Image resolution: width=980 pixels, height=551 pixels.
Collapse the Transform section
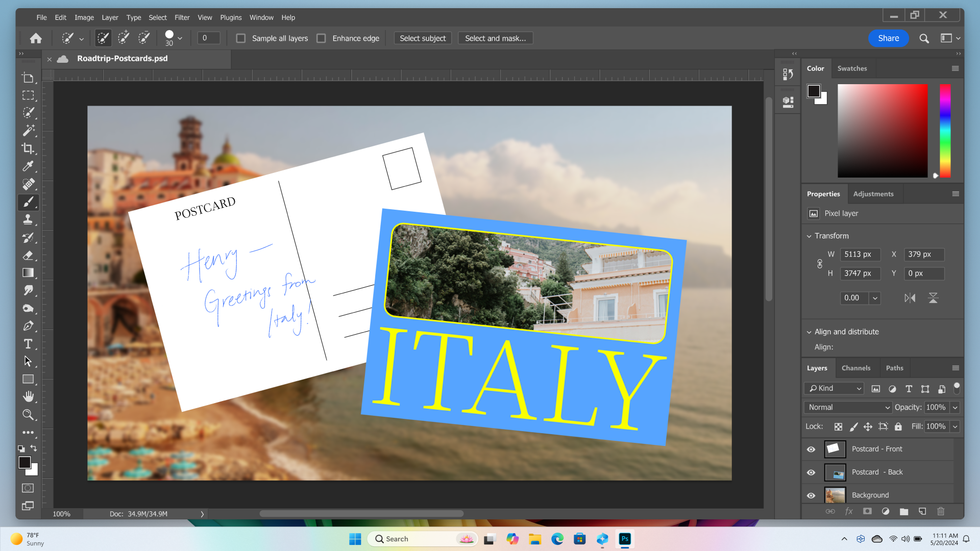tap(809, 236)
